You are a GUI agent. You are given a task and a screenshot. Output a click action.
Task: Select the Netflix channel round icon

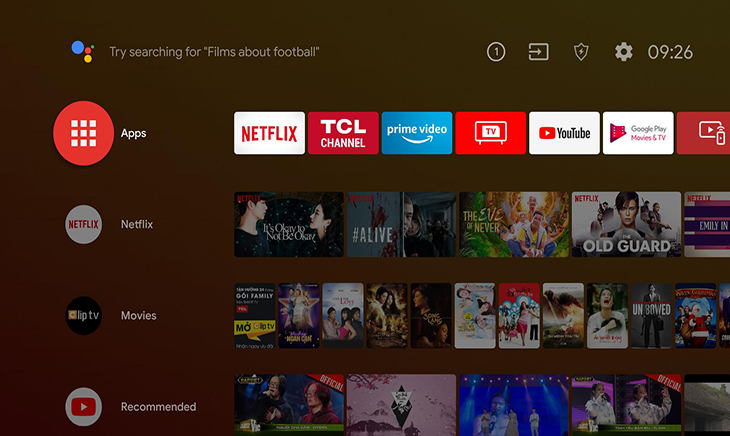pyautogui.click(x=83, y=224)
